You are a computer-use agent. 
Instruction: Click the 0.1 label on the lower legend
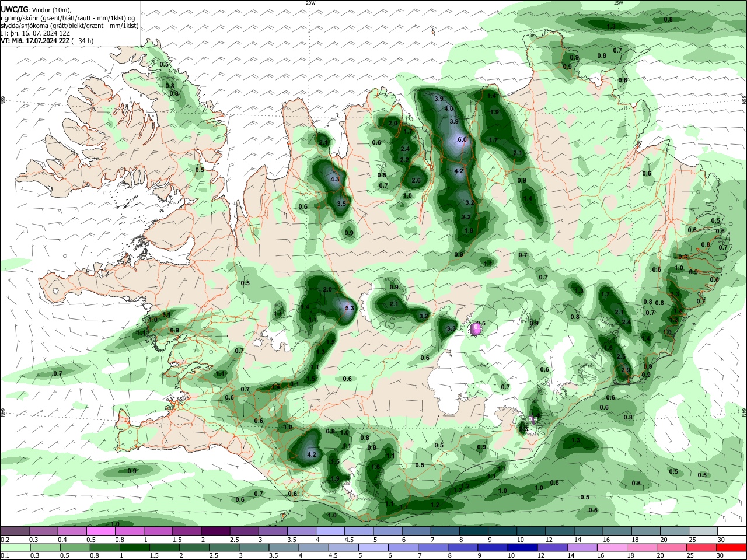point(5,555)
